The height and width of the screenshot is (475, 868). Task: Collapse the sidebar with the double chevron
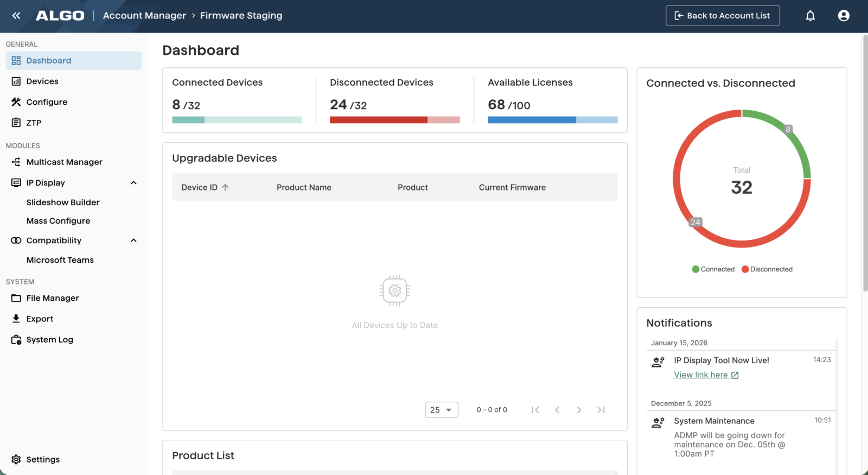(16, 16)
